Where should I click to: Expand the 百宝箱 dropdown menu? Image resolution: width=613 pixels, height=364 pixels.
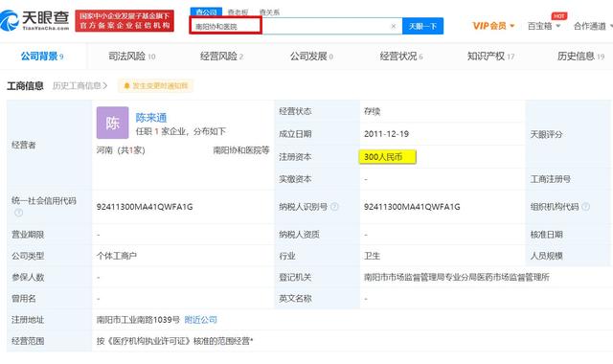[544, 26]
